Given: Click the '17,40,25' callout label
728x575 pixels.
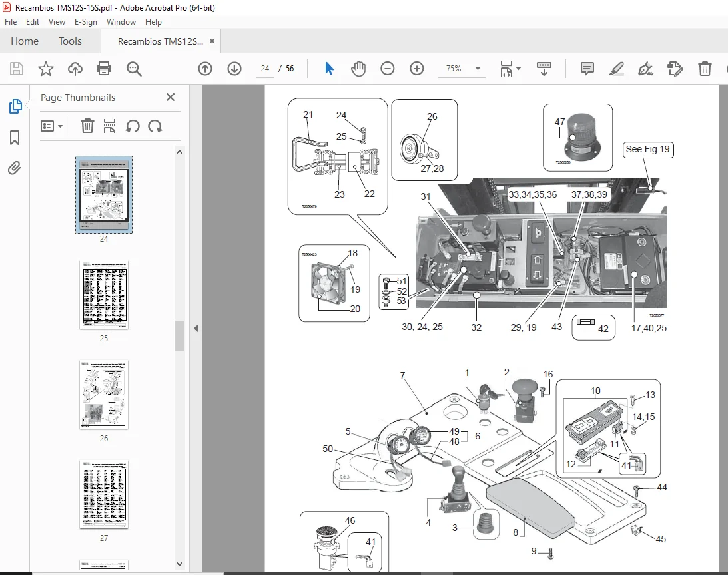Looking at the screenshot, I should click(x=649, y=328).
